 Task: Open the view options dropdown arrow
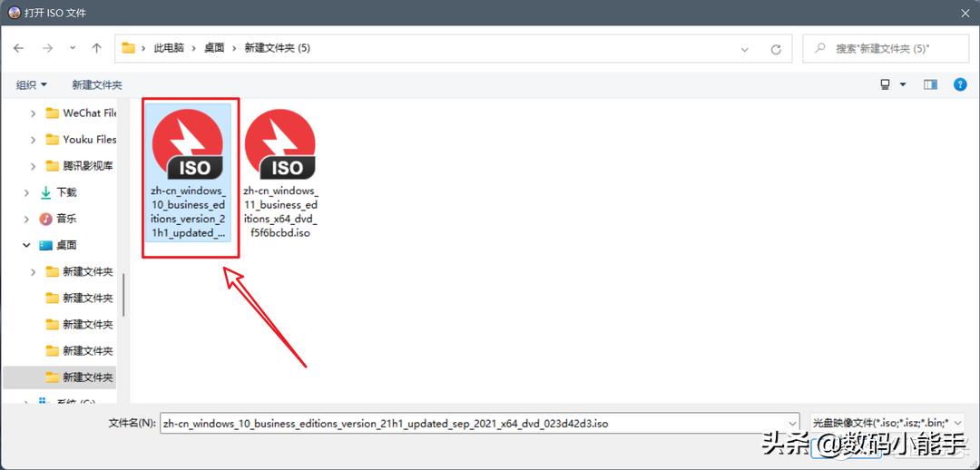903,84
